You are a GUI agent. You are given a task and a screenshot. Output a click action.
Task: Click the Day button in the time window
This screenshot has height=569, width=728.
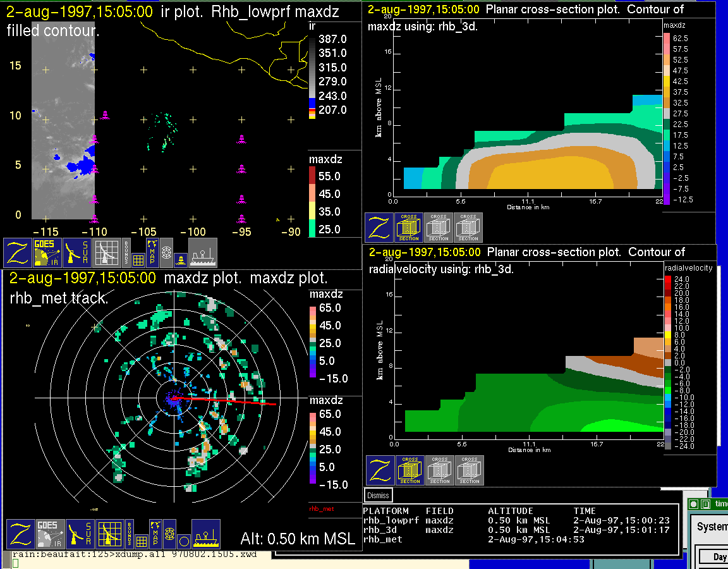719,557
